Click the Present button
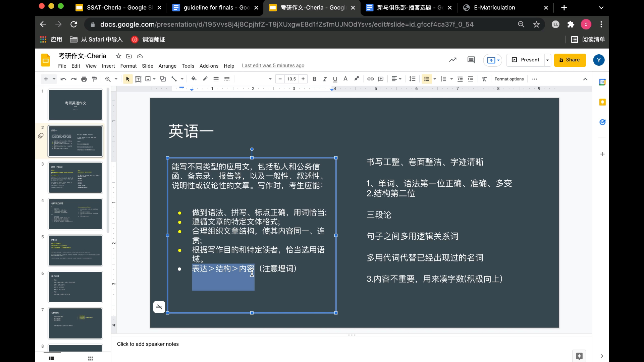 pyautogui.click(x=529, y=60)
